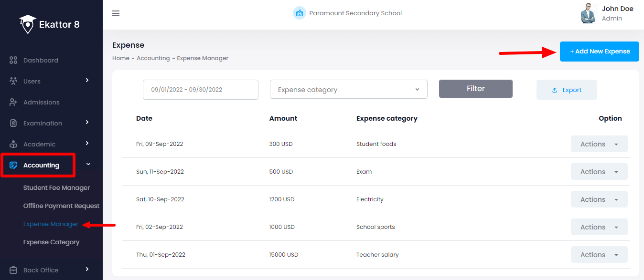Open Expense Category from the sidebar
The width and height of the screenshot is (644, 280).
pos(52,242)
